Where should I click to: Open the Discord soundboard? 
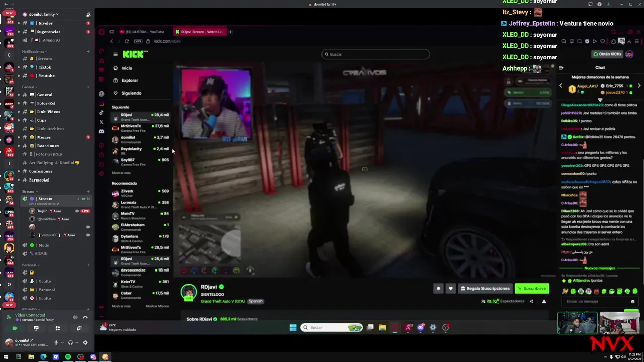click(x=79, y=328)
